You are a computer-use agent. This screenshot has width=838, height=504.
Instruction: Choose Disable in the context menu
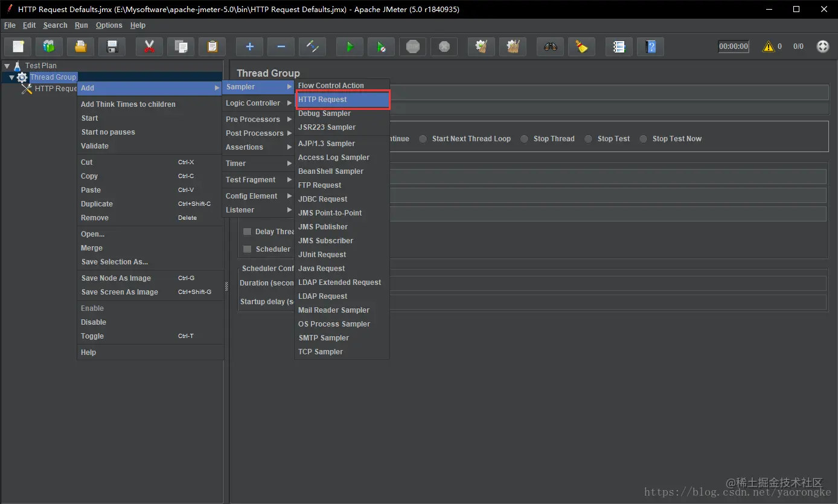point(150,322)
